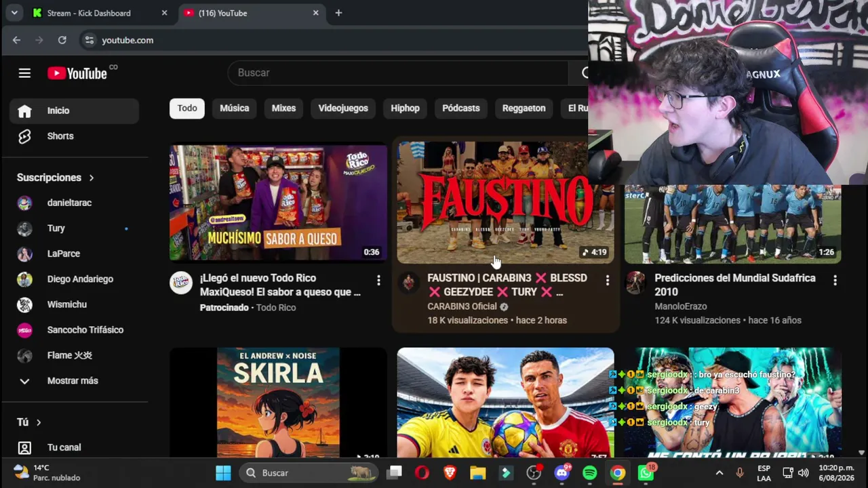The image size is (868, 488).
Task: Open Discord from the taskbar
Action: click(562, 472)
